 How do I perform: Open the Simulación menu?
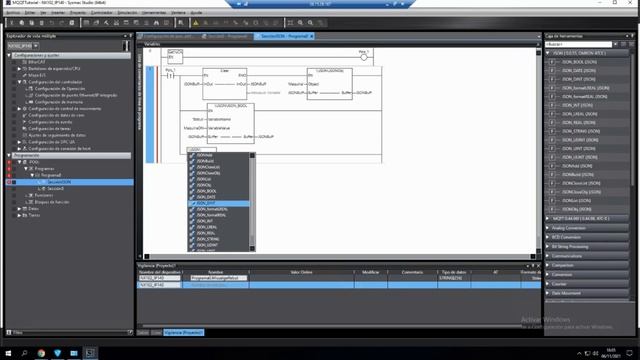tap(127, 13)
